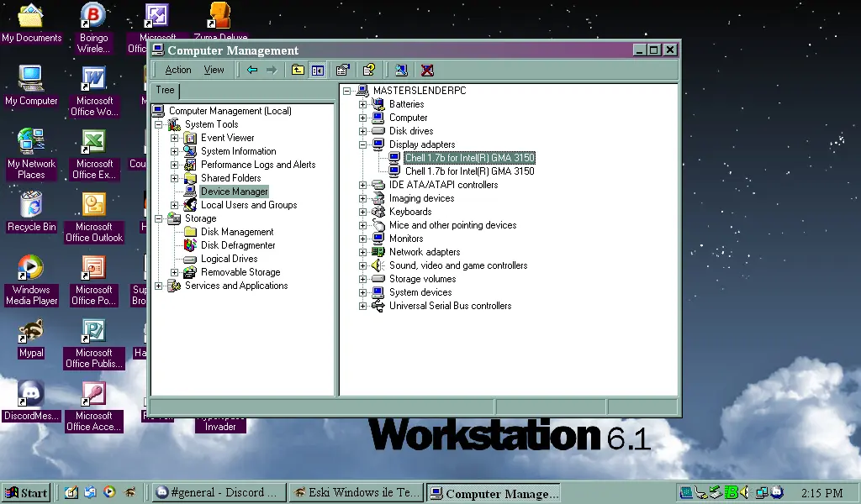Select the My Computer desktop icon
This screenshot has height=504, width=861.
point(31,86)
